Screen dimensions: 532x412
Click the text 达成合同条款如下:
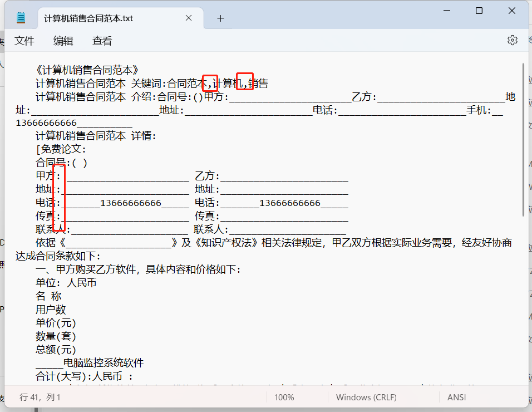coord(58,256)
